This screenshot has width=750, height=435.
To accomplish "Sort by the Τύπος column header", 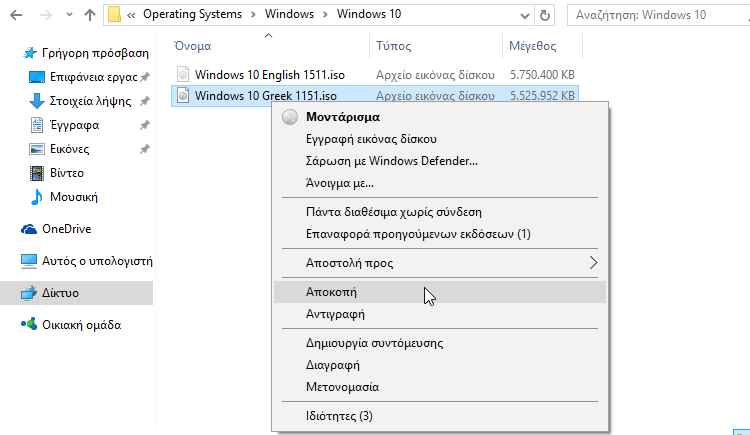I will click(x=393, y=46).
